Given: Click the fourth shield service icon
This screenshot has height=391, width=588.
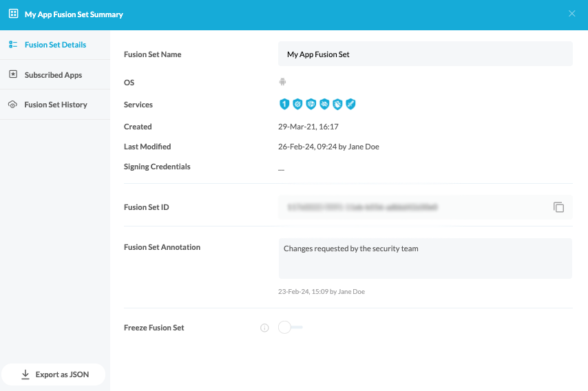Looking at the screenshot, I should point(324,105).
